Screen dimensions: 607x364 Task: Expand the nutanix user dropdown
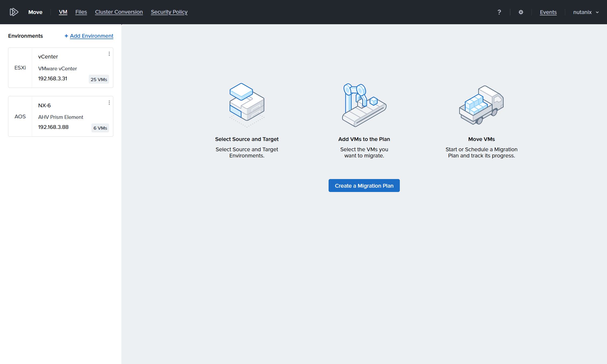(x=586, y=12)
